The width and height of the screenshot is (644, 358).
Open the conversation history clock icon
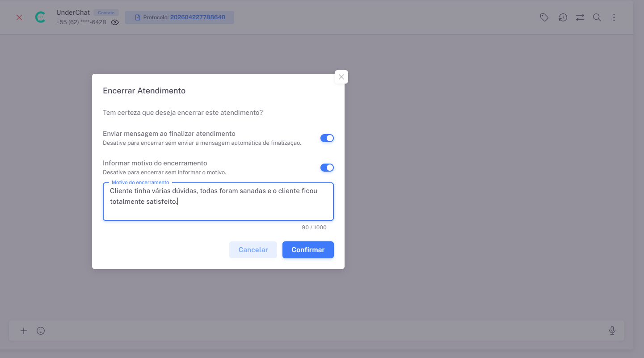tap(563, 17)
